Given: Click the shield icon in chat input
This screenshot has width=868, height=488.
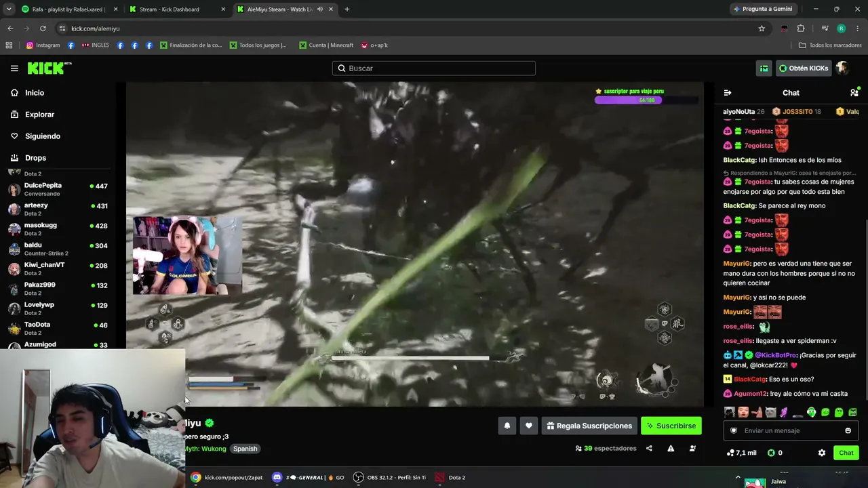Looking at the screenshot, I should coord(733,430).
